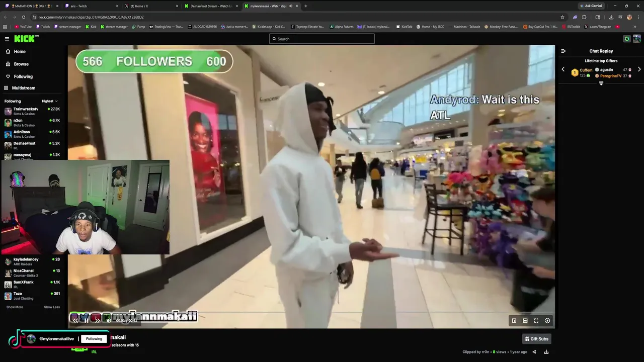
Task: Collapse sidebar list with Show Less
Action: click(52, 307)
